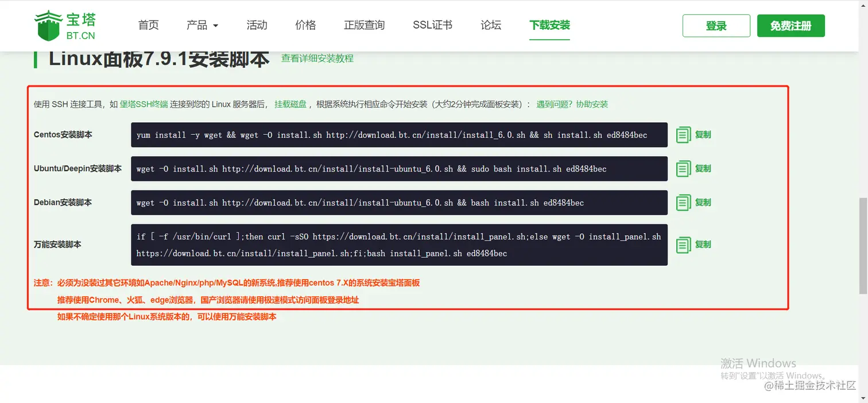Viewport: 868px width, 403px height.
Task: Click the 万能安装脚本 curl command box
Action: (399, 245)
